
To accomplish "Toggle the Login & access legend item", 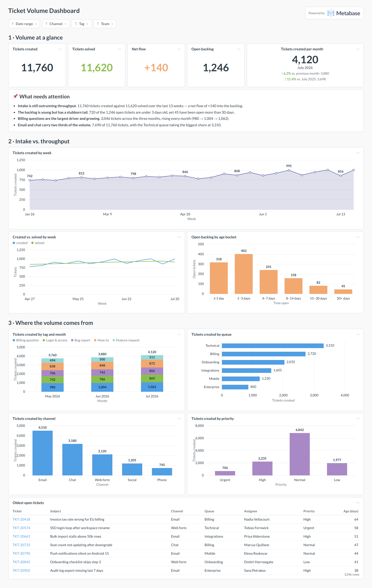I will 55,340.
